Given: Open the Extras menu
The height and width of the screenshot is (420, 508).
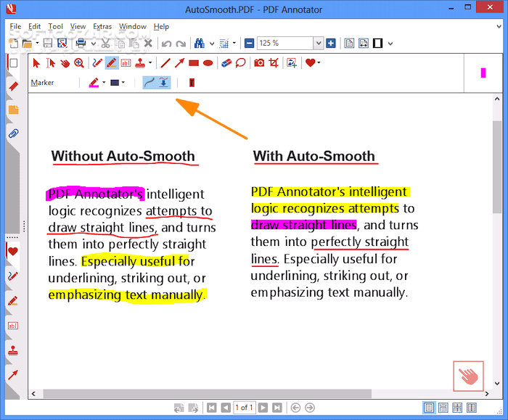Looking at the screenshot, I should point(102,27).
